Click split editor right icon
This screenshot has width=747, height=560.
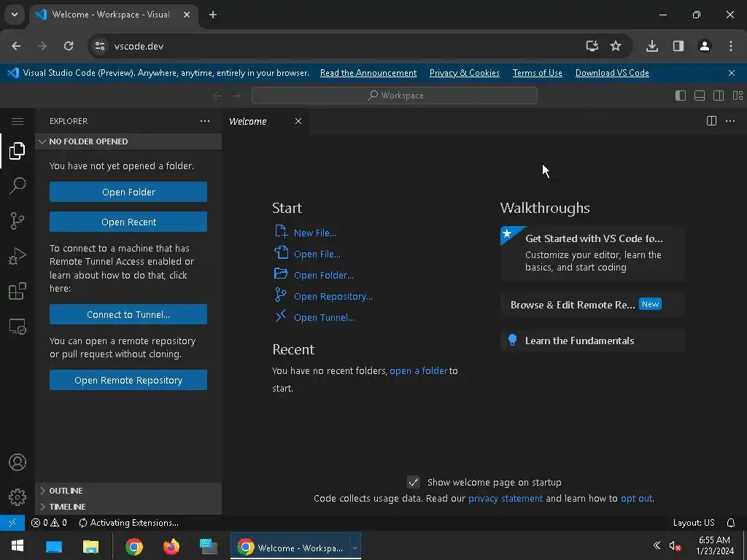[711, 121]
